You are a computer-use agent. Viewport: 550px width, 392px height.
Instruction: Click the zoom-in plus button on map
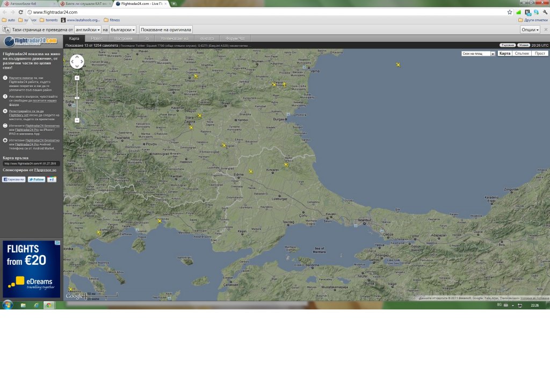[77, 78]
